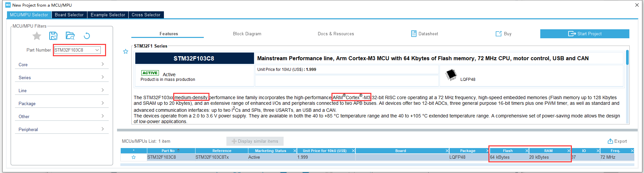Viewport: 644px width, 173px height.
Task: Toggle favorite star in STM32F103C8 row
Action: (x=134, y=157)
